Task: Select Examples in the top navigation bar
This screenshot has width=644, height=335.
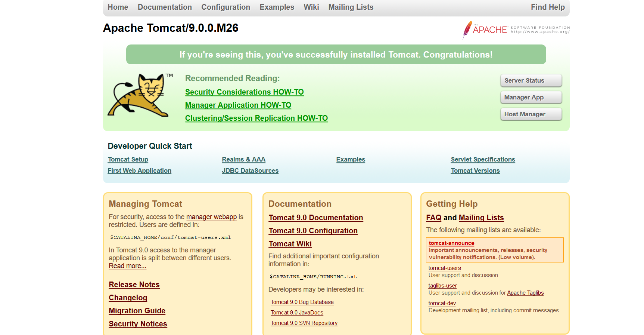Action: point(277,7)
